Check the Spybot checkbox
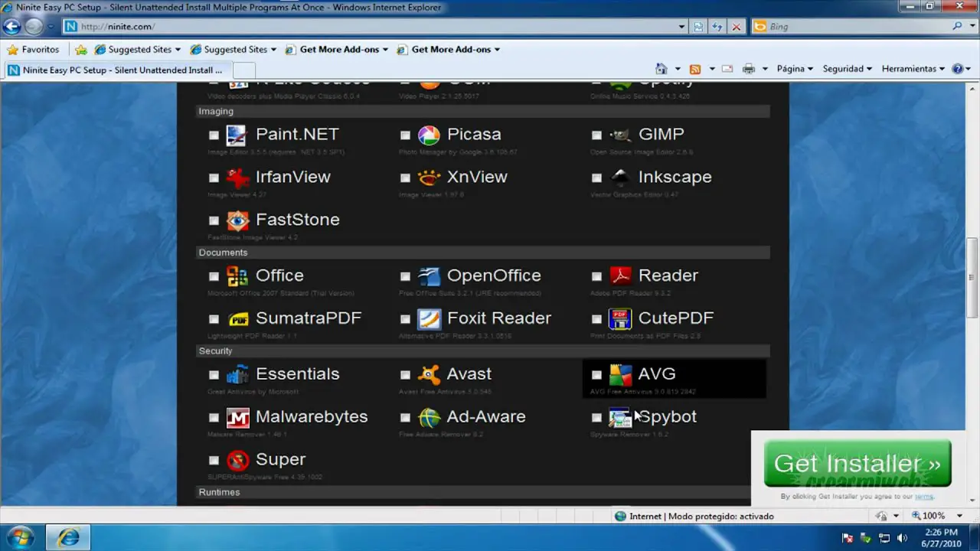Image resolution: width=980 pixels, height=551 pixels. pos(596,418)
